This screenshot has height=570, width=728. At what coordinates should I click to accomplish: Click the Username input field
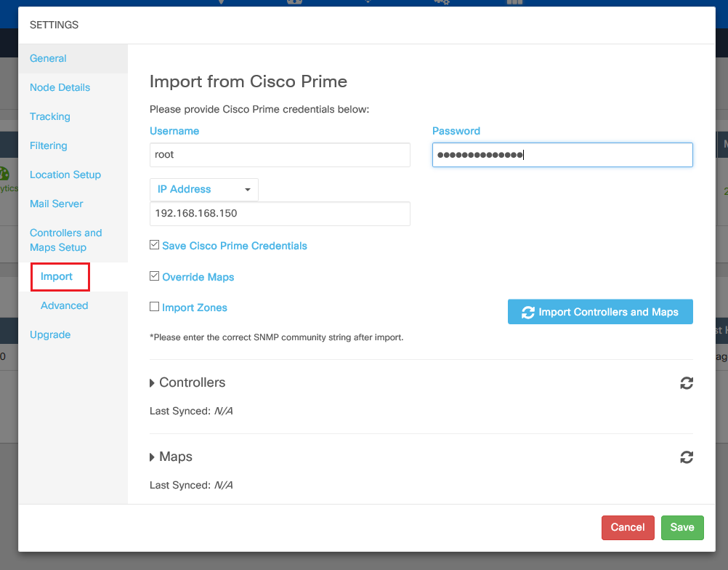280,154
